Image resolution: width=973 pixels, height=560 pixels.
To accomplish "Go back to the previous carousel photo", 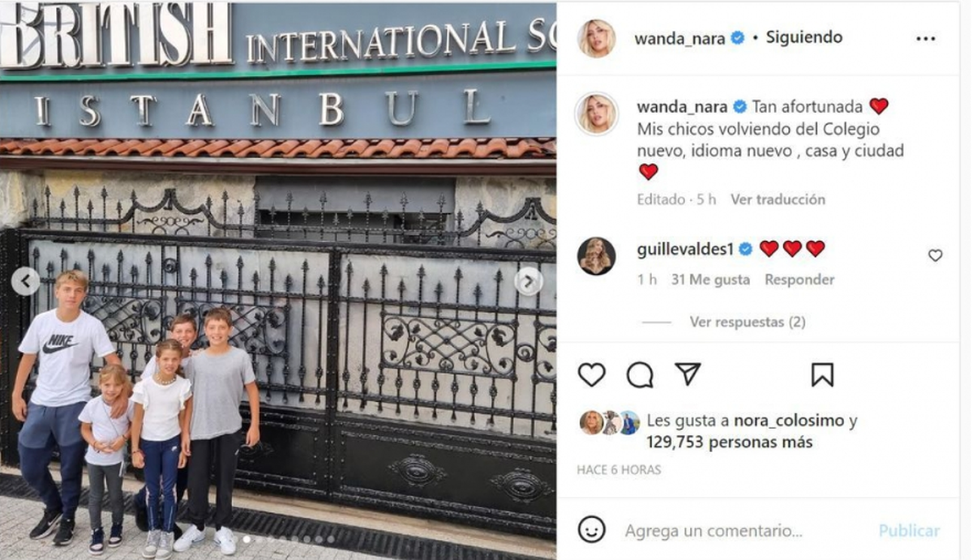I will tap(26, 282).
